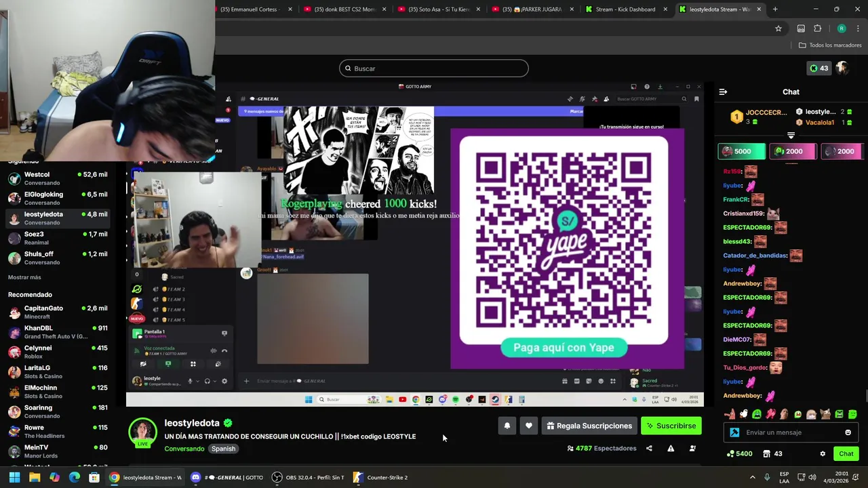The width and height of the screenshot is (868, 488).
Task: Switch to the PARKER JUGARA tab
Action: (532, 9)
